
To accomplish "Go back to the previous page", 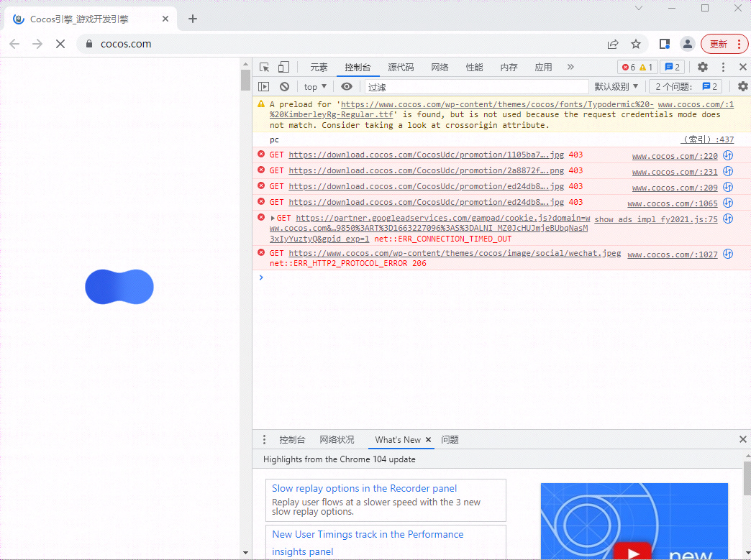I will coord(14,44).
